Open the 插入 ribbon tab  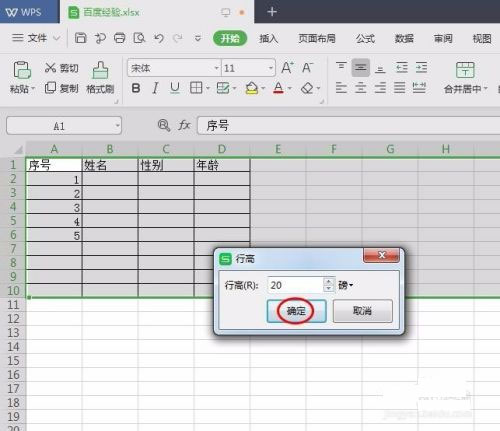click(x=268, y=38)
